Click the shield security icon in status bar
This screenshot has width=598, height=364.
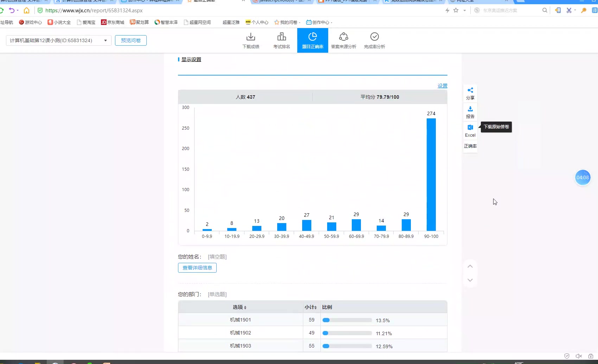[x=567, y=356]
